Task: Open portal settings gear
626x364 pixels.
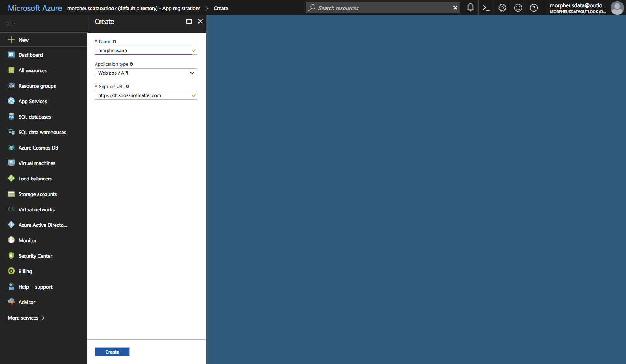Action: [x=502, y=8]
